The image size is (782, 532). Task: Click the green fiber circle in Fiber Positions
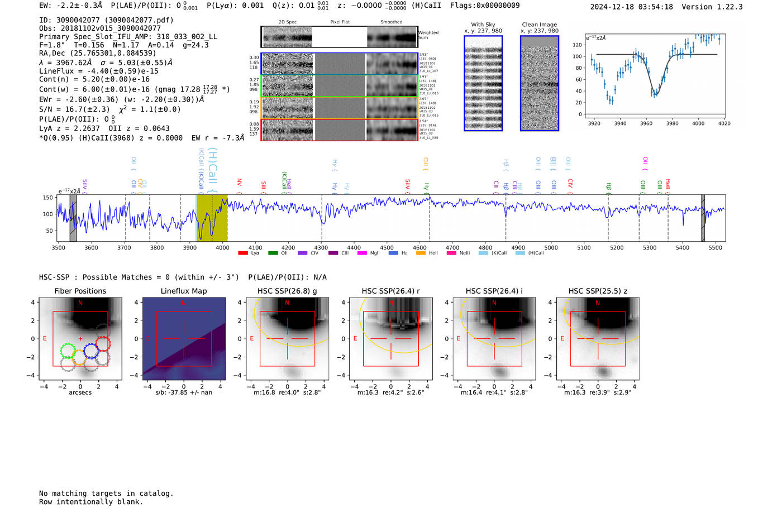pos(68,351)
